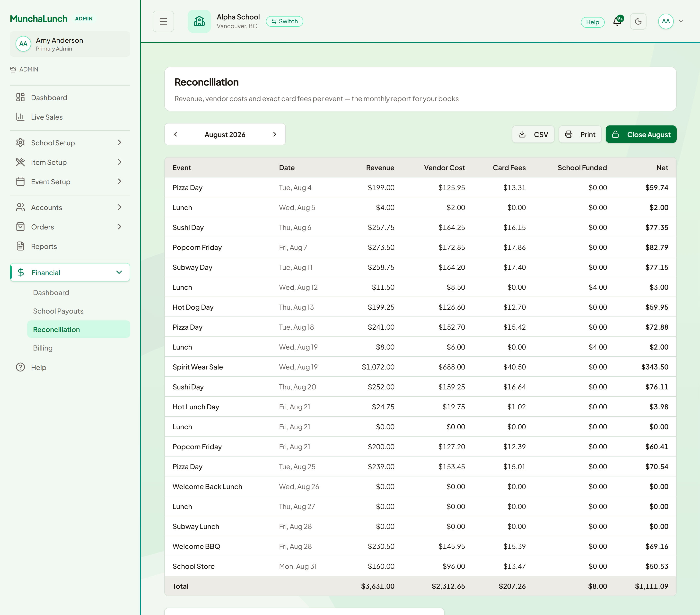This screenshot has width=700, height=615.
Task: Click the Print button
Action: coord(580,134)
